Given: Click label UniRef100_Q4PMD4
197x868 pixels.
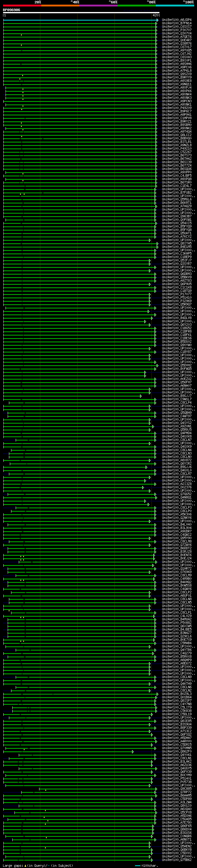Looking at the screenshot, I should coord(177,433).
